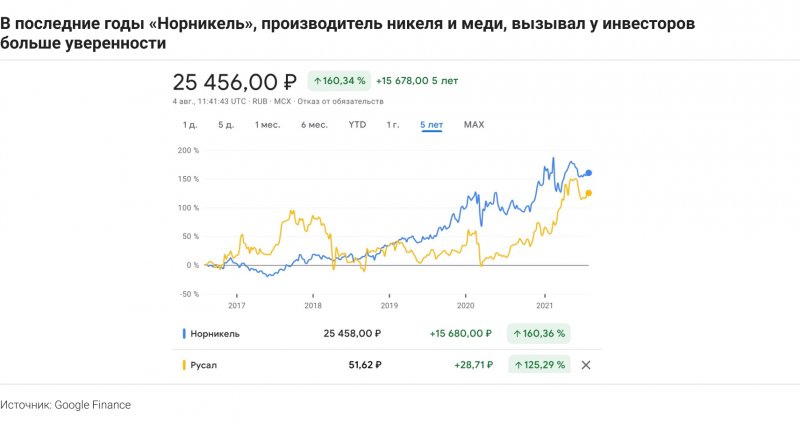
Task: Click the Русал name in the comparison list
Action: coord(203,365)
